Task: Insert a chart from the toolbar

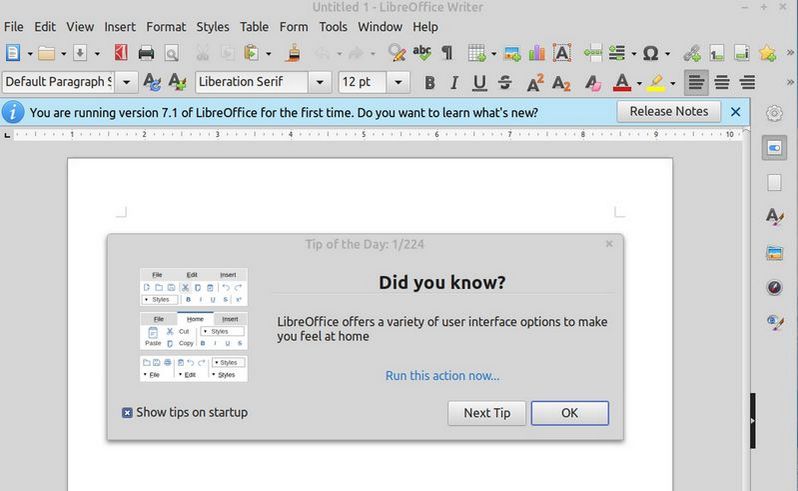Action: [x=537, y=53]
